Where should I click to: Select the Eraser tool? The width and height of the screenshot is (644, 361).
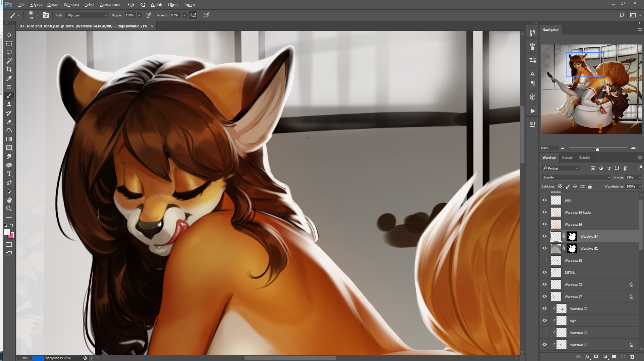[9, 122]
